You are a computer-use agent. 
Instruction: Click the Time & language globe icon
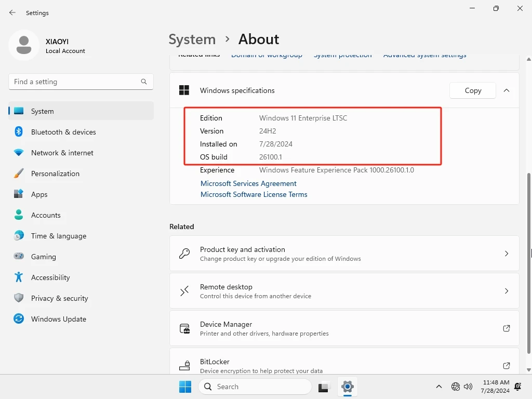[x=19, y=235]
